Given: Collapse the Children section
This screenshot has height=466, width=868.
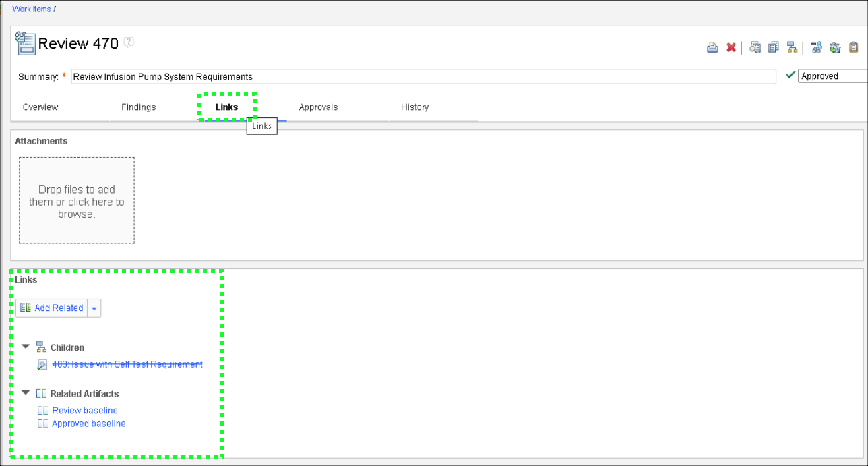Looking at the screenshot, I should tap(26, 347).
